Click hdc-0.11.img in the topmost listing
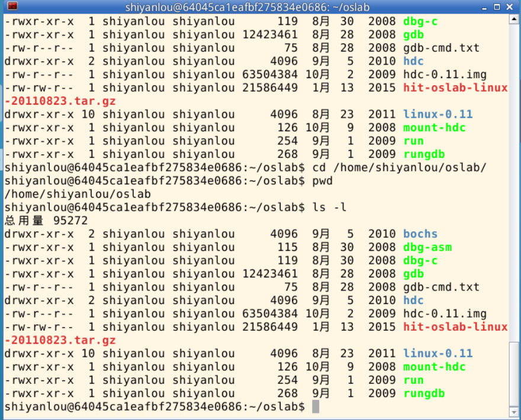The height and width of the screenshot is (420, 521). (x=445, y=74)
